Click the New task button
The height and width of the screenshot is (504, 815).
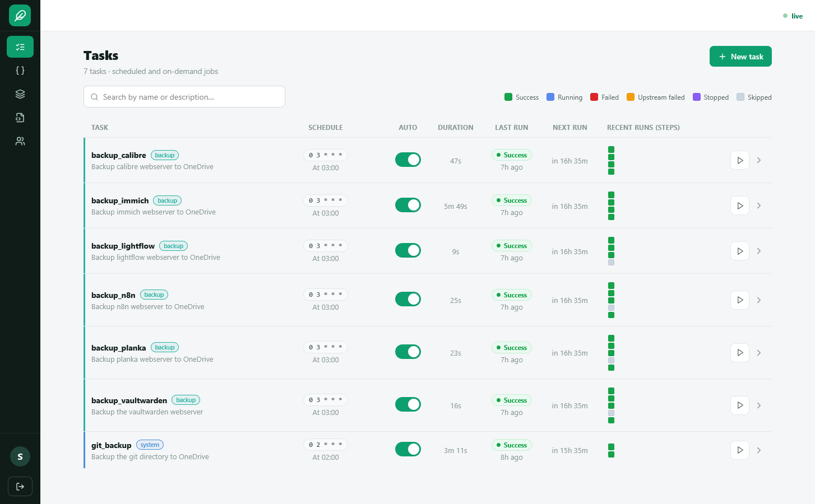(740, 57)
